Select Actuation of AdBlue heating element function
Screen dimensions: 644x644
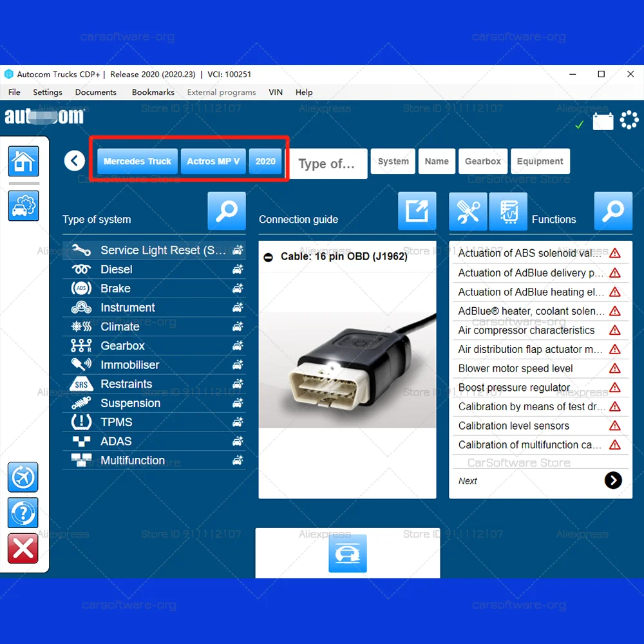[540, 292]
